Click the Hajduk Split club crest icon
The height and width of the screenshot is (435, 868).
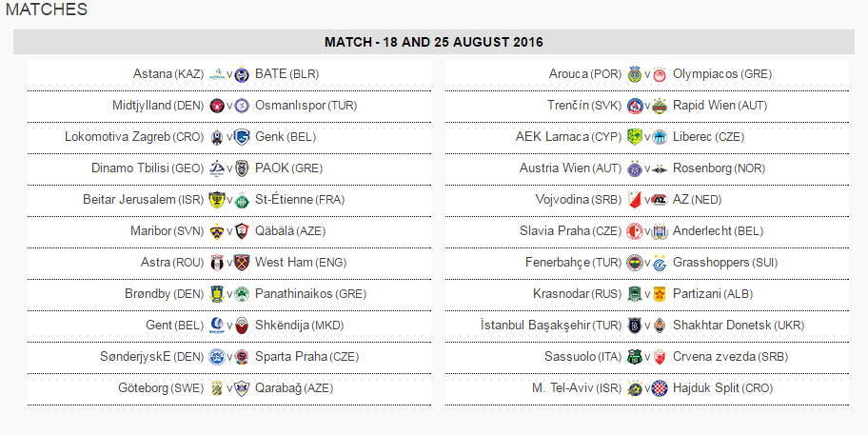tap(660, 387)
